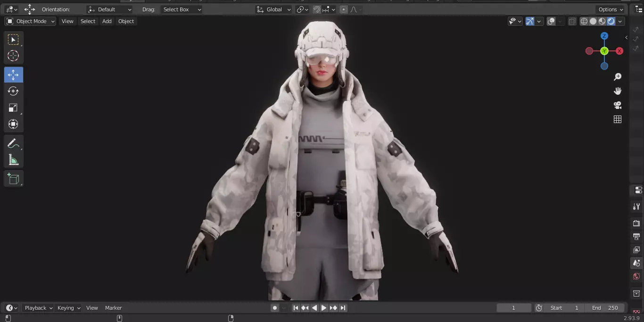Click the move arrows icon in tool header
This screenshot has width=644, height=322.
[30, 9]
